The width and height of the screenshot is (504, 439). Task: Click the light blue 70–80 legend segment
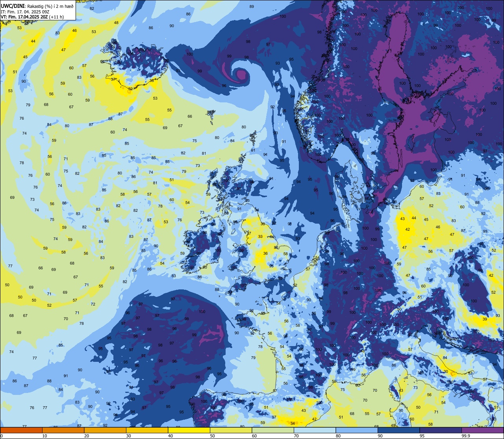(315, 430)
